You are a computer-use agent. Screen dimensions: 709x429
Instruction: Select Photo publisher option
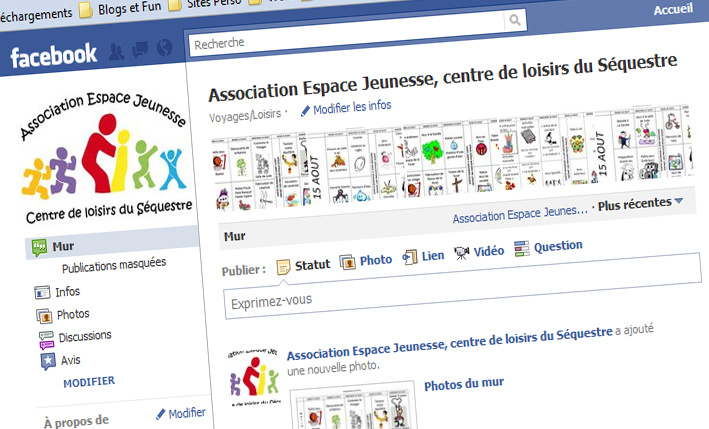tap(376, 260)
